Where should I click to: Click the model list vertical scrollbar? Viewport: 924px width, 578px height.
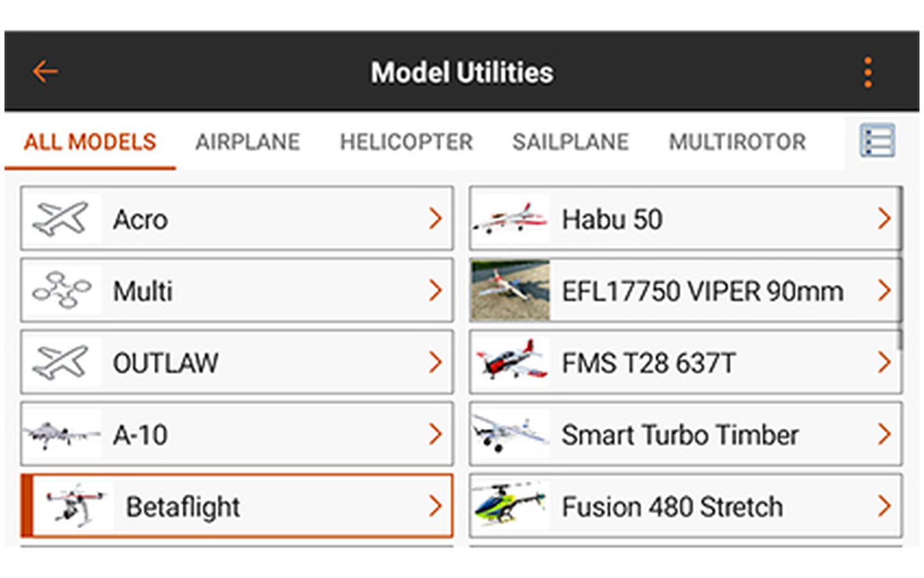point(900,268)
